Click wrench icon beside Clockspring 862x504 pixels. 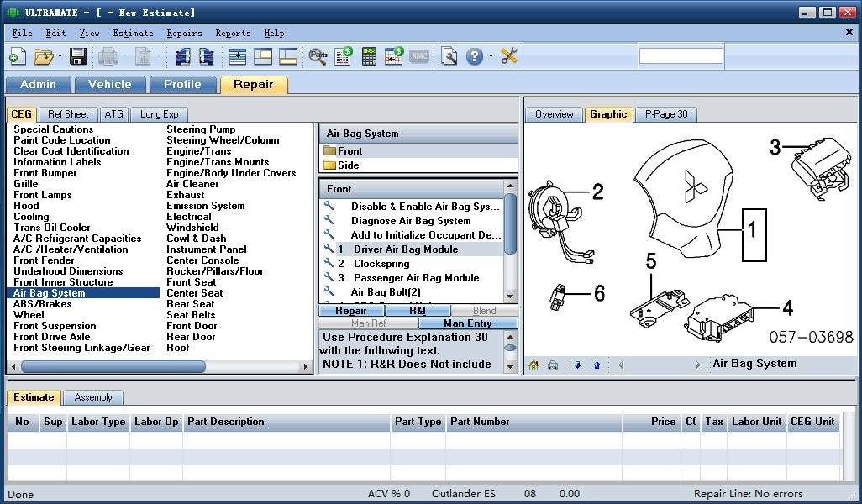(x=329, y=263)
